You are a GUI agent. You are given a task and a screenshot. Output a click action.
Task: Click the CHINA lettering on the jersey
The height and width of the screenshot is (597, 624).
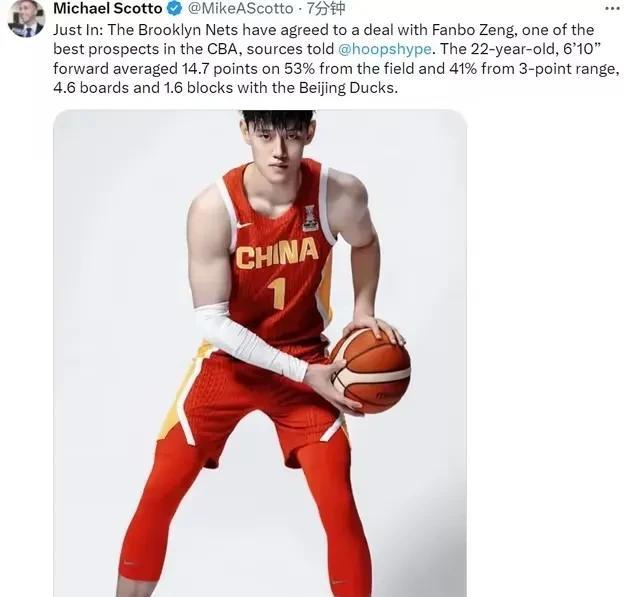(277, 253)
